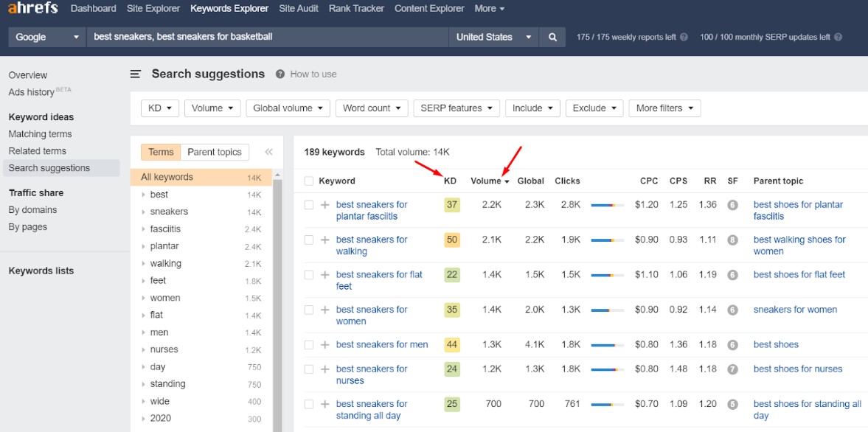Click plus icon for best sneakers for walking

tap(324, 240)
